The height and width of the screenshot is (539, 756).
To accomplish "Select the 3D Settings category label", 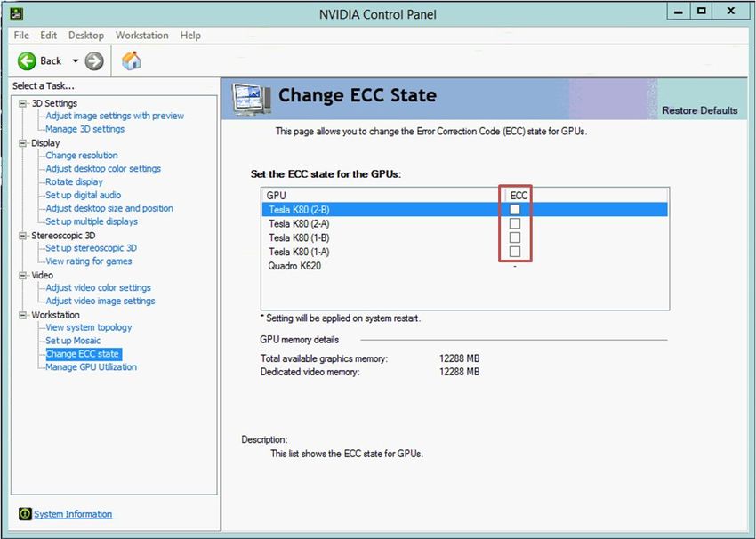I will coord(54,103).
